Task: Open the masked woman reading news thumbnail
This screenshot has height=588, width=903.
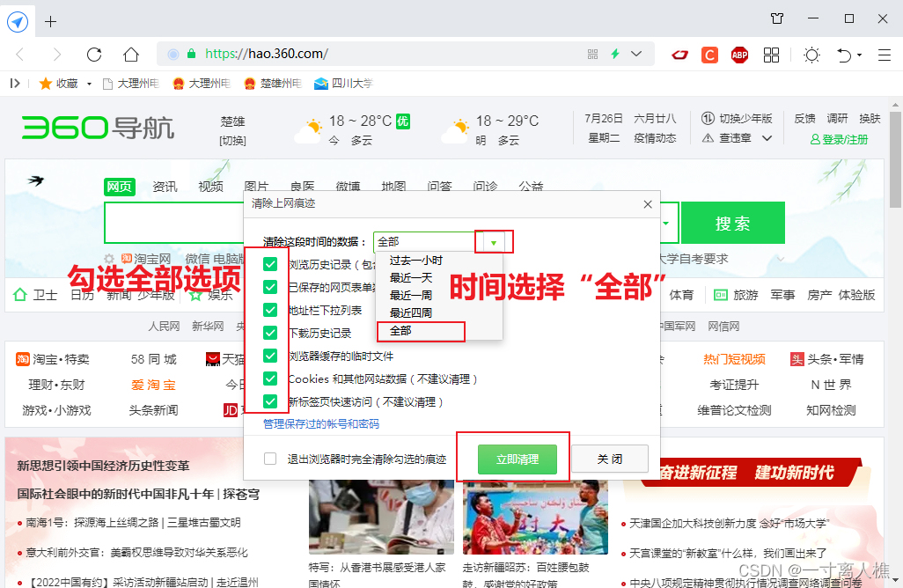Action: (381, 518)
